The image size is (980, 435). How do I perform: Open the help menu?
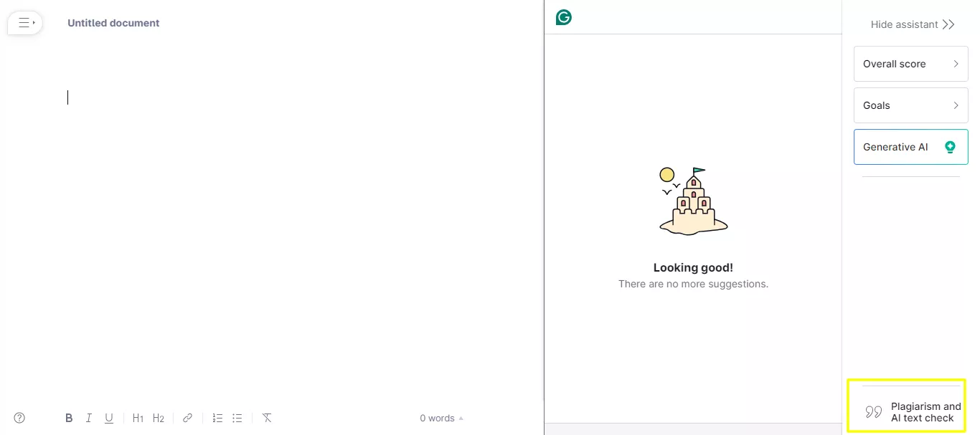pos(19,417)
